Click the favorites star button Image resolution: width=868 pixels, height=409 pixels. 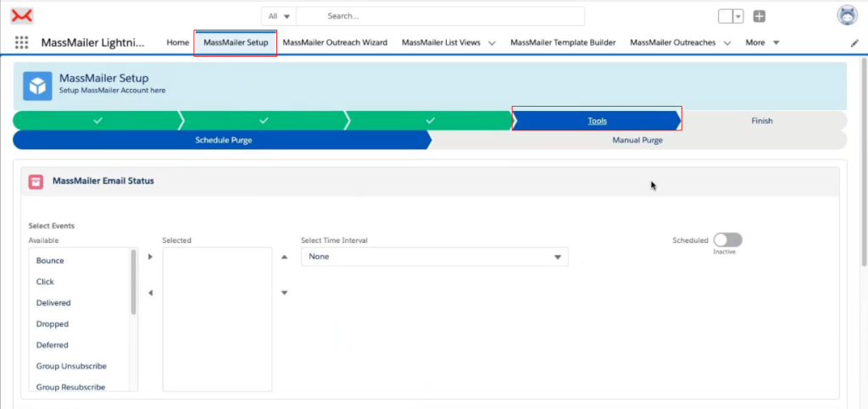pyautogui.click(x=726, y=17)
